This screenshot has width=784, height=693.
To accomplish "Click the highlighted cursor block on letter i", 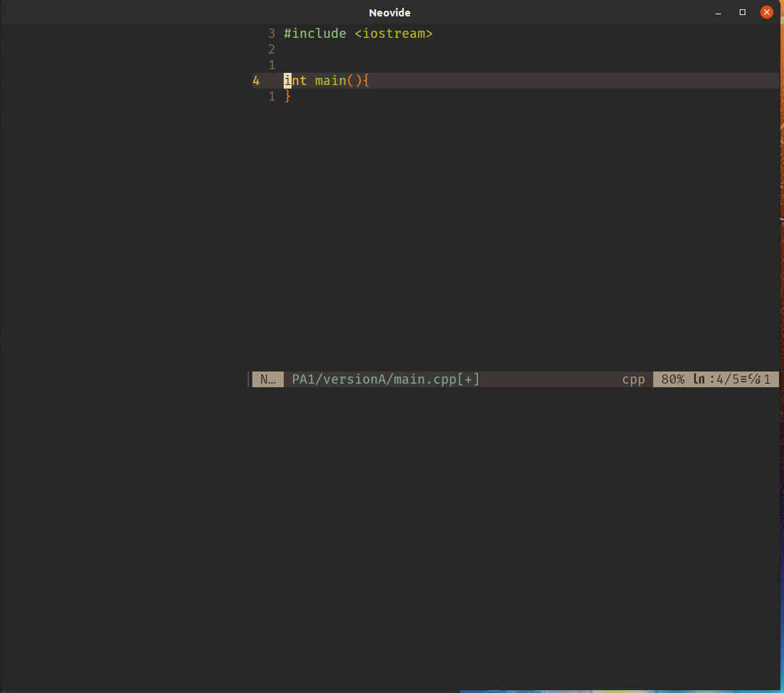I will (286, 81).
